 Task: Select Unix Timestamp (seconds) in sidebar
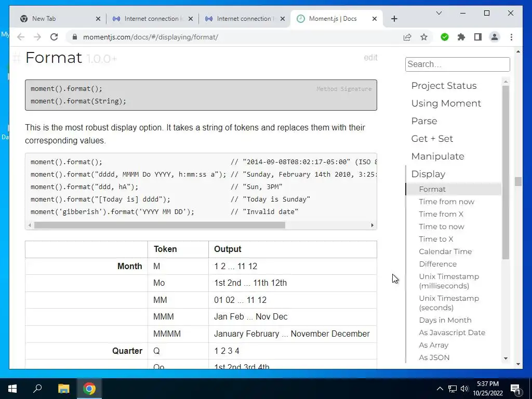coord(449,303)
